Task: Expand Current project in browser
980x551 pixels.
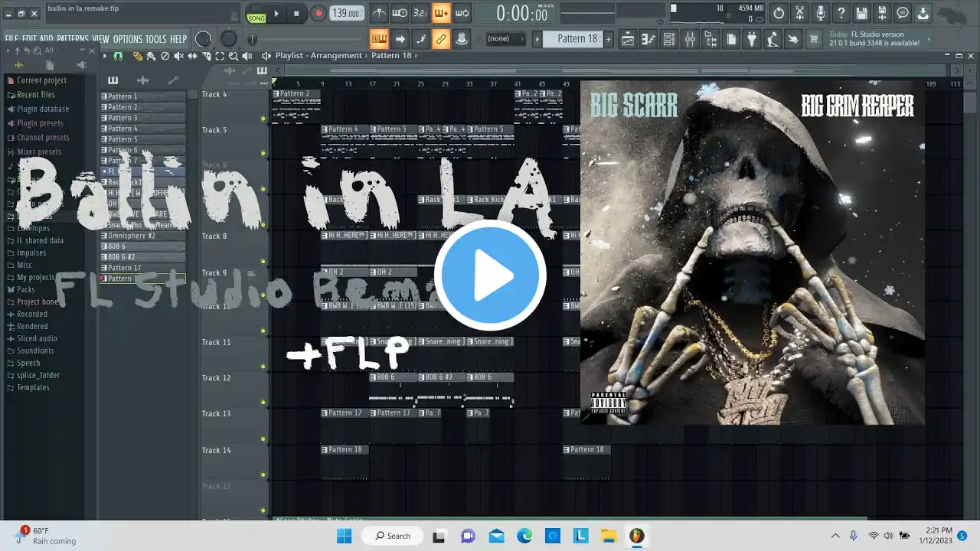Action: [x=42, y=80]
